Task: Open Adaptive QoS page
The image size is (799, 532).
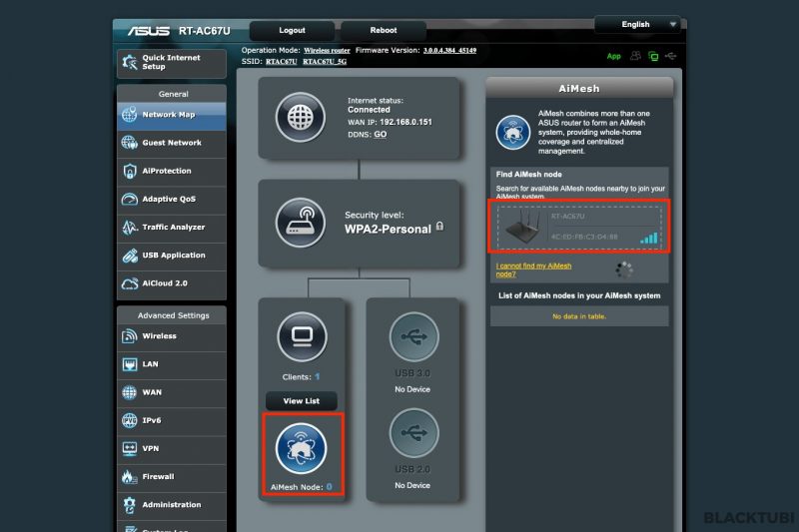Action: [x=172, y=199]
